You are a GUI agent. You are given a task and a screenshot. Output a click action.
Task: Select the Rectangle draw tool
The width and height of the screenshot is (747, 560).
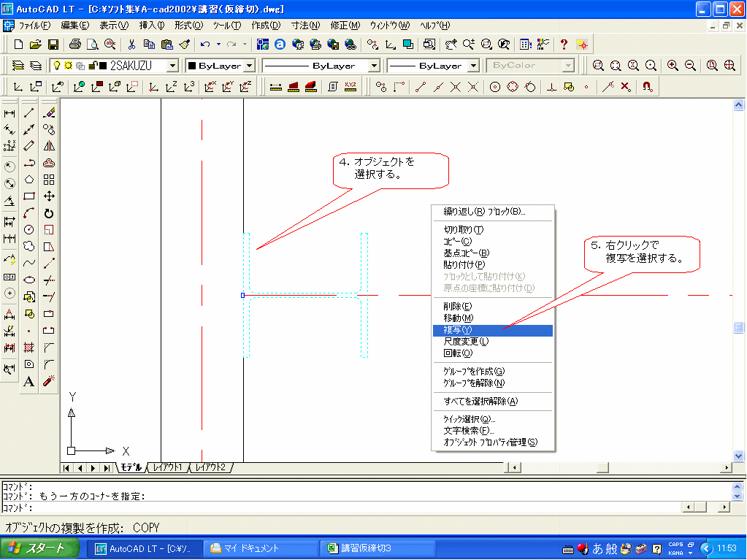pyautogui.click(x=29, y=196)
